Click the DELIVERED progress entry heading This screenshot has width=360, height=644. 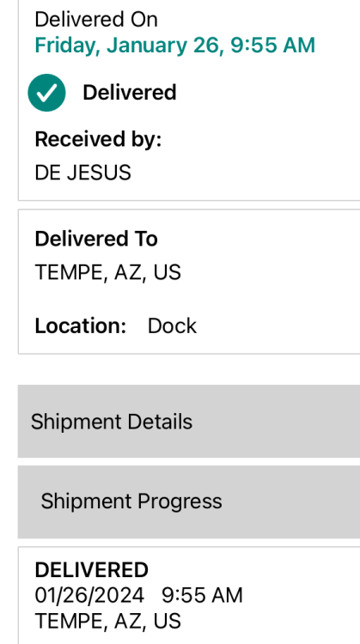point(92,569)
